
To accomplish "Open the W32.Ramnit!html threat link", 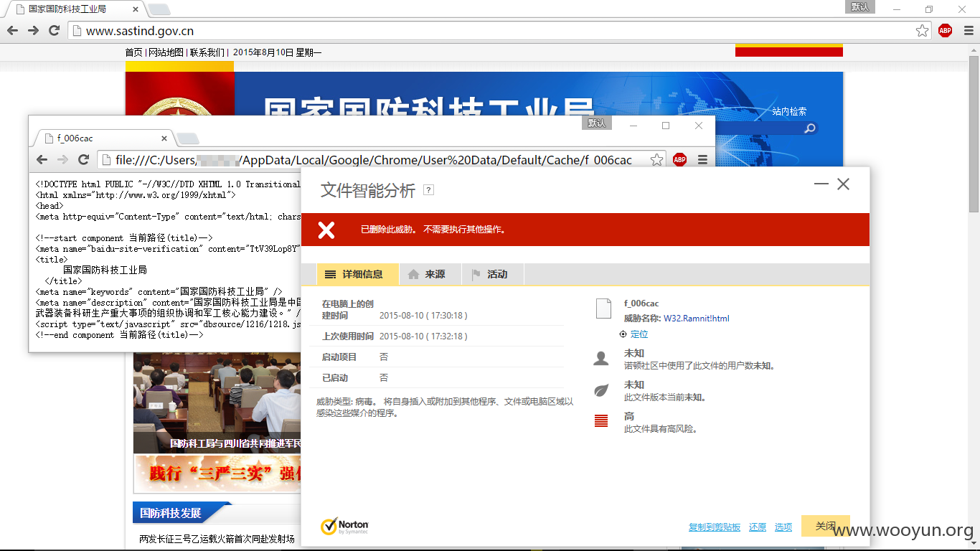I will coord(696,319).
